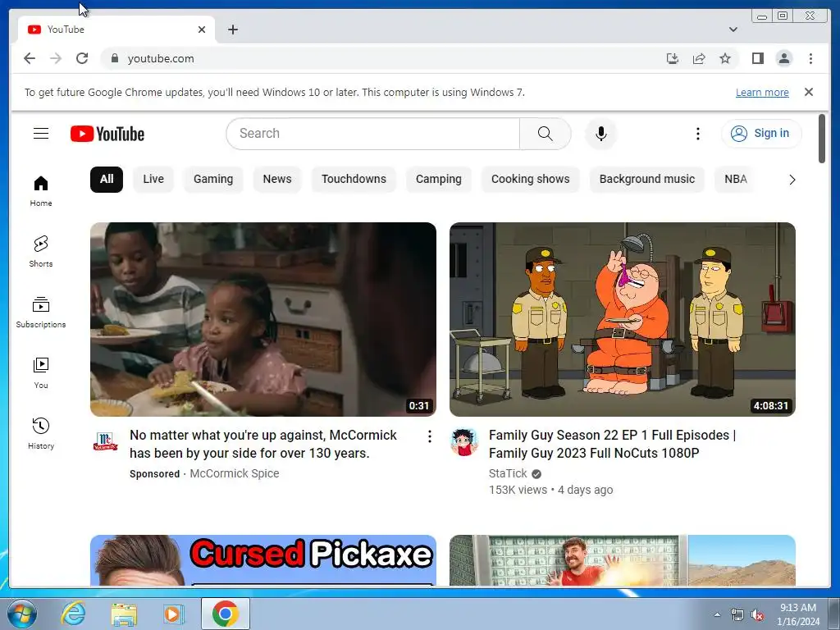The image size is (840, 630).
Task: Reload the YouTube page
Action: click(82, 58)
